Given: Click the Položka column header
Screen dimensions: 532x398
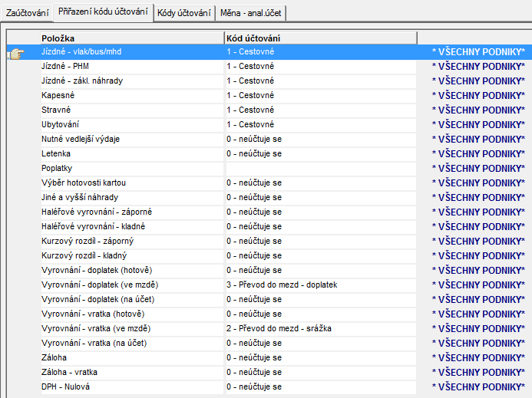Looking at the screenshot, I should [132, 38].
